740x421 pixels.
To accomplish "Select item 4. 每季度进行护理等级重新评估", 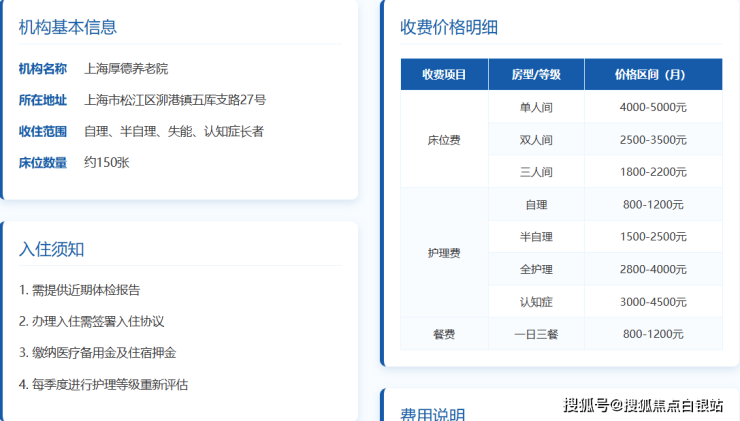I will pyautogui.click(x=103, y=384).
